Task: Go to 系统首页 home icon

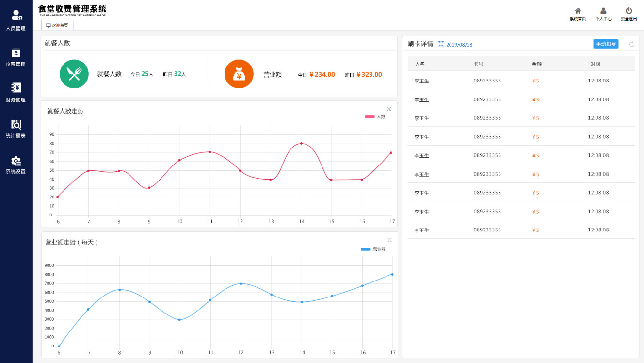Action: (578, 11)
